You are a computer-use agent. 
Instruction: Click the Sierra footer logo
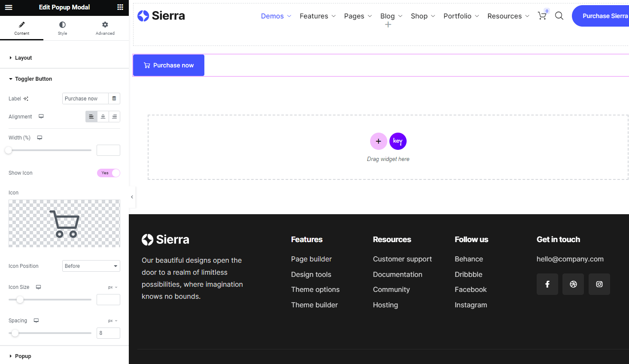click(x=165, y=240)
